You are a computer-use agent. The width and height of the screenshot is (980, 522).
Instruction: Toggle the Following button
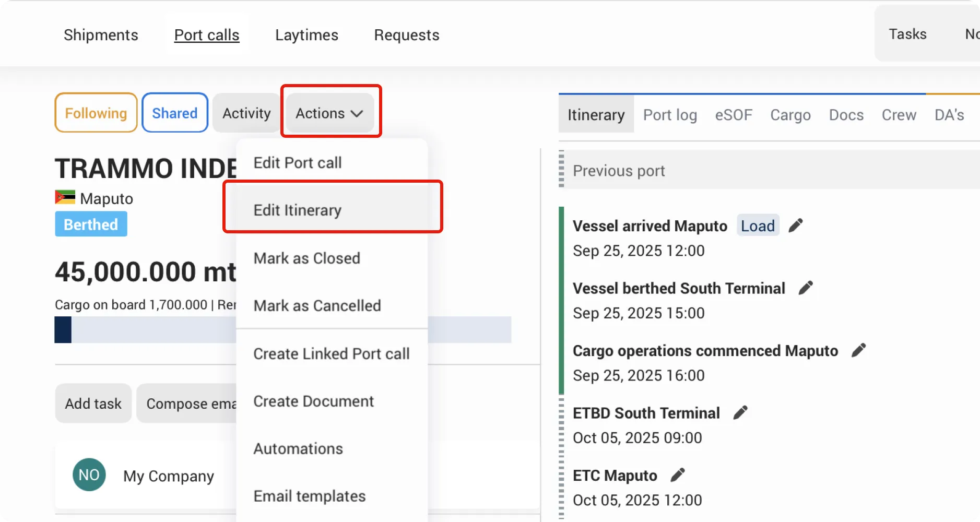click(96, 113)
